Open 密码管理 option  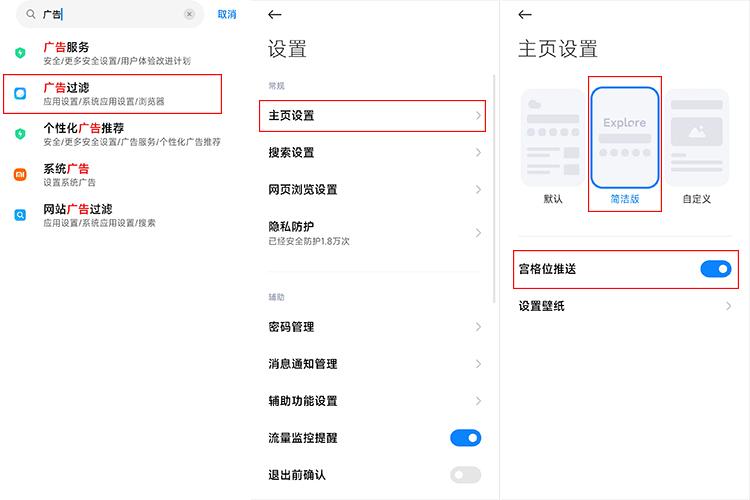(x=375, y=327)
